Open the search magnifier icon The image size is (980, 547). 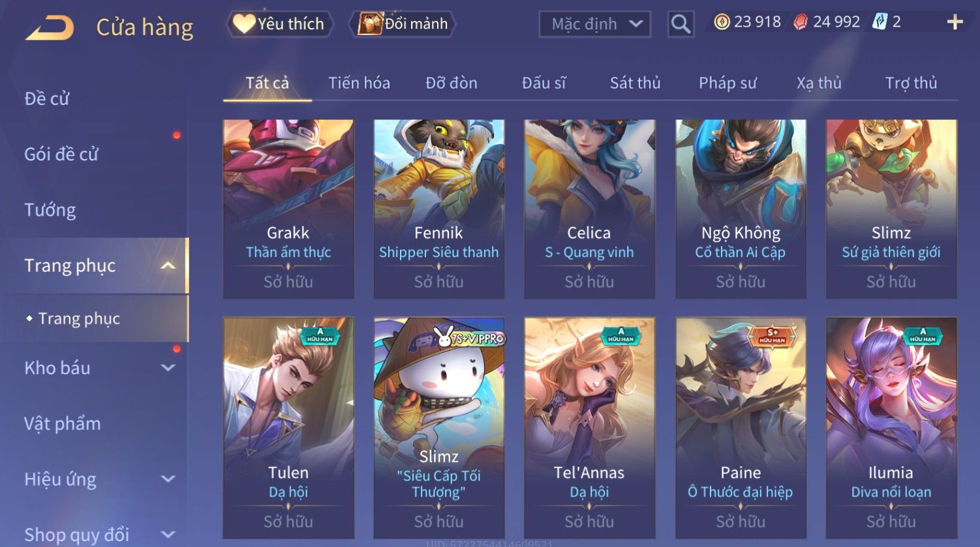[681, 24]
